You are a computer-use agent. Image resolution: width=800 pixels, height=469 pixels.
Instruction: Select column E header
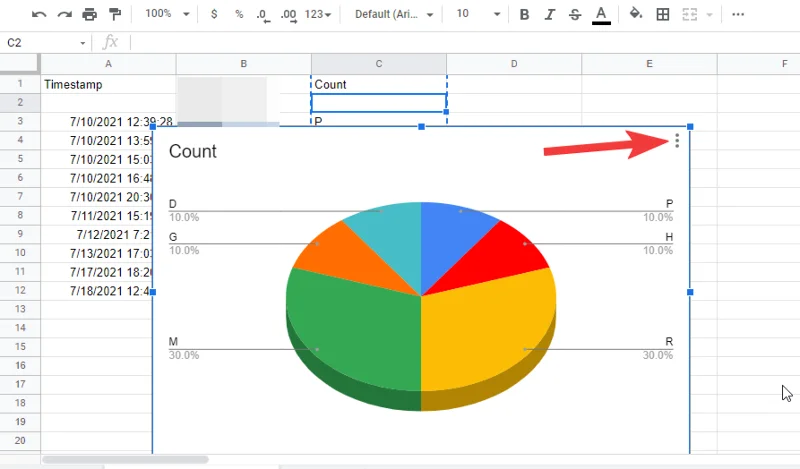click(649, 64)
